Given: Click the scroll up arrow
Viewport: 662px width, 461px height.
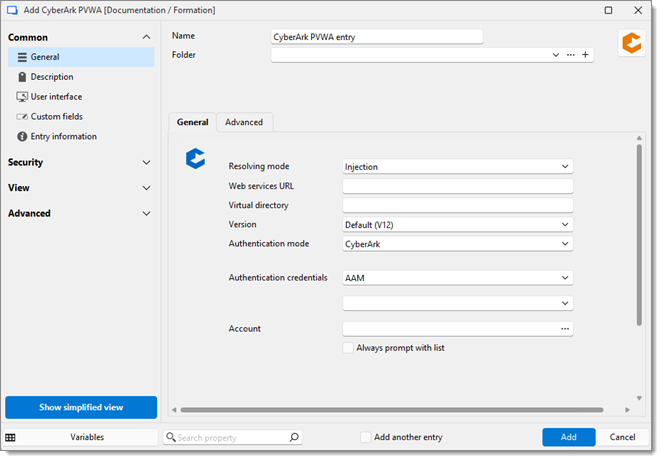Looking at the screenshot, I should (x=639, y=138).
